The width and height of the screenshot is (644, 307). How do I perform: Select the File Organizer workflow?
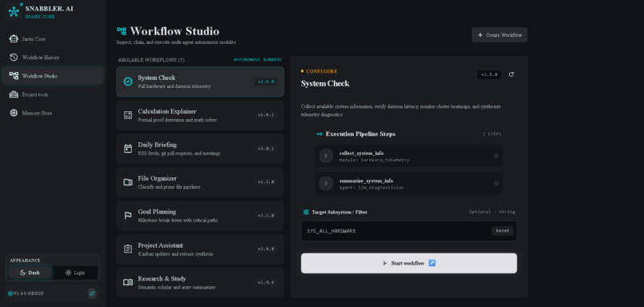tap(200, 182)
